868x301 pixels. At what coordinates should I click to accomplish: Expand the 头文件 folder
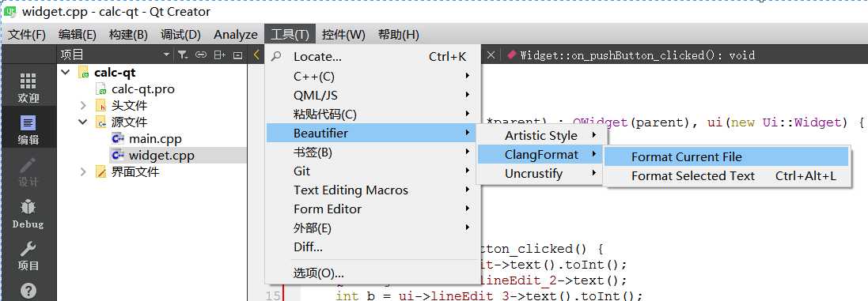tap(83, 106)
